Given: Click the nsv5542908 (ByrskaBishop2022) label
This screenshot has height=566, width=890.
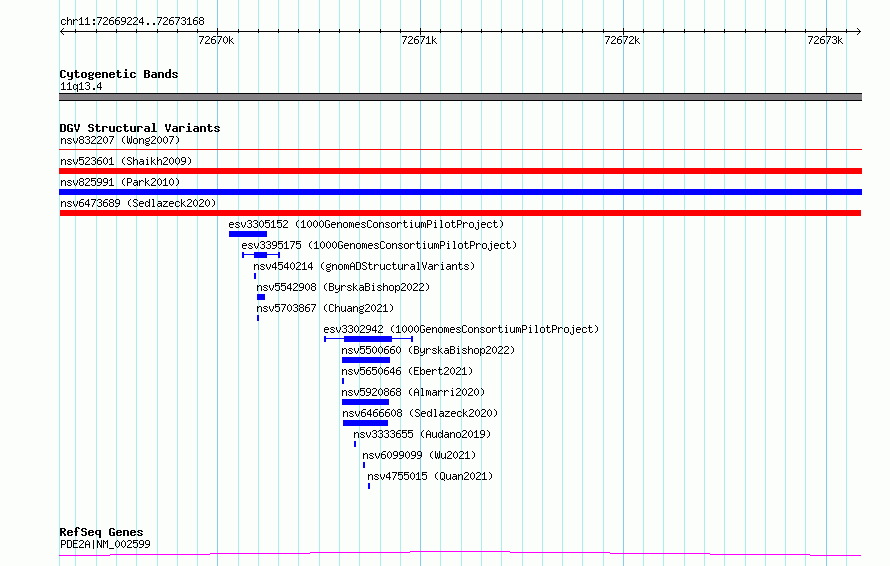Looking at the screenshot, I should coord(343,287).
